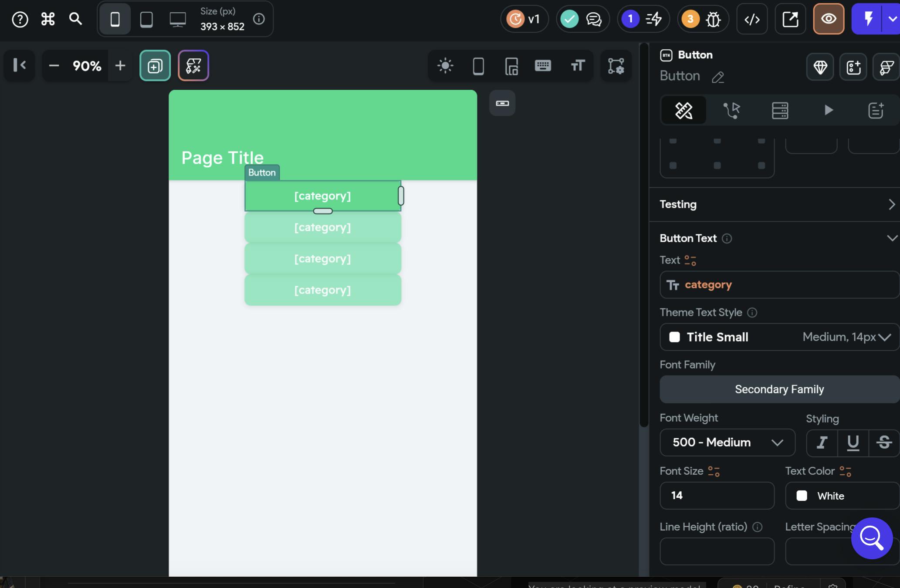Open the virtual keyboard preview icon

[x=543, y=66]
